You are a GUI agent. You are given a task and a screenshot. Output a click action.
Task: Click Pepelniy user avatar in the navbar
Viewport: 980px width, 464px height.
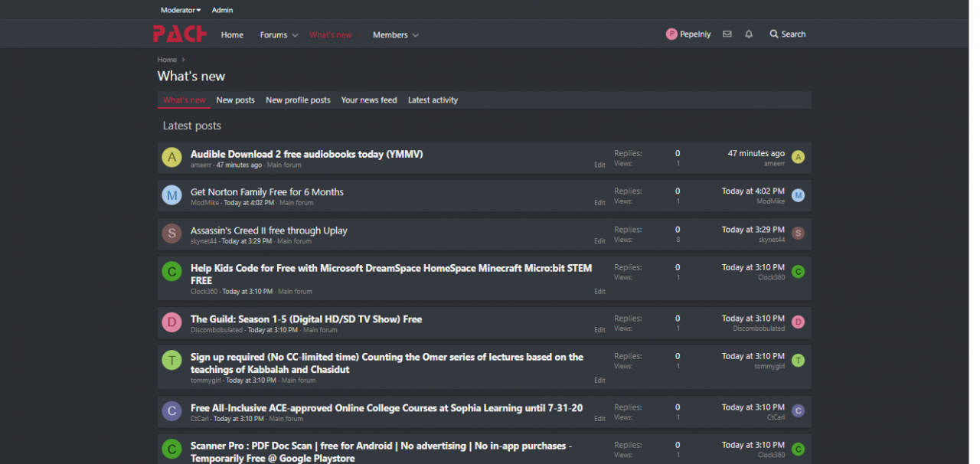[671, 34]
